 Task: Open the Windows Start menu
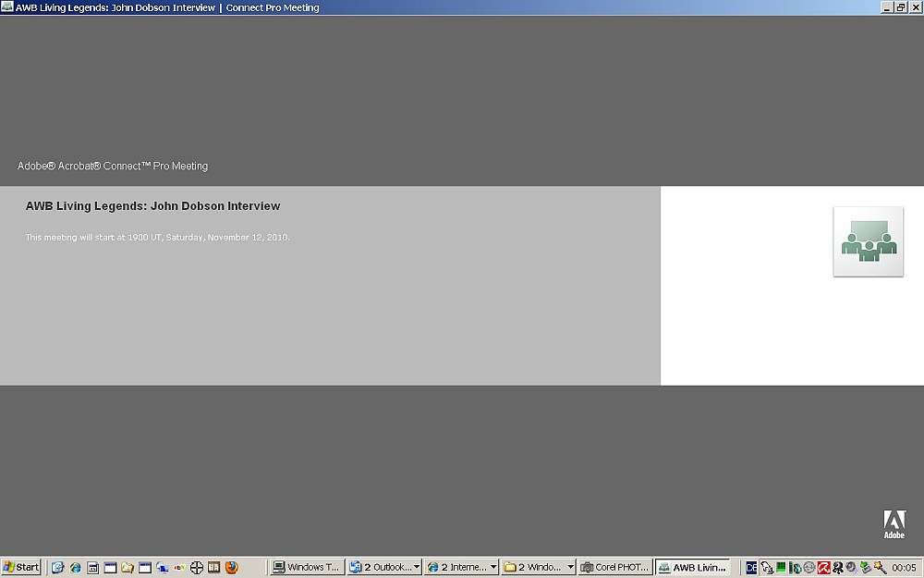(x=21, y=568)
